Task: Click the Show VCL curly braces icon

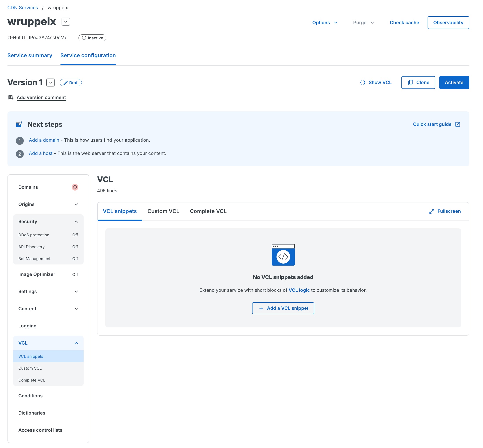Action: point(362,83)
